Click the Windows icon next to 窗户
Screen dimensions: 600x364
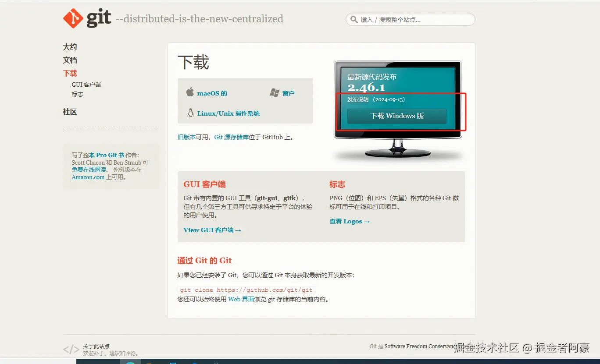274,92
